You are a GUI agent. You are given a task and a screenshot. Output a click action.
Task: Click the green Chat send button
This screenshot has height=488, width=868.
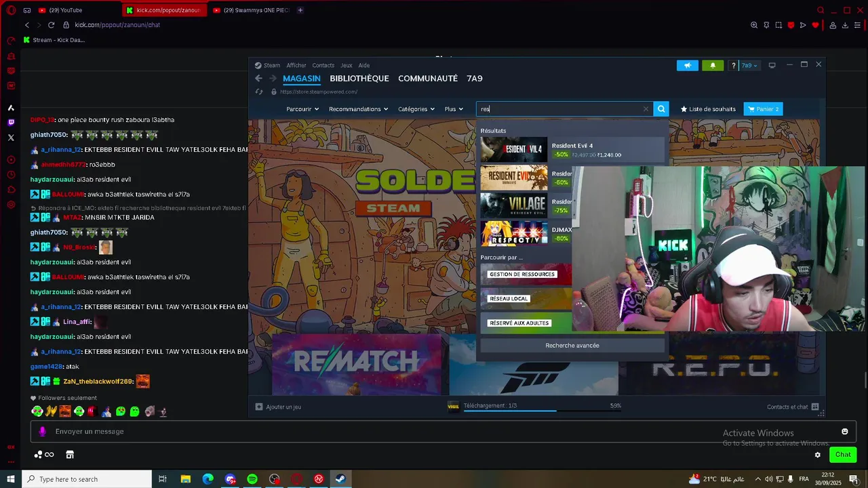[x=843, y=455]
